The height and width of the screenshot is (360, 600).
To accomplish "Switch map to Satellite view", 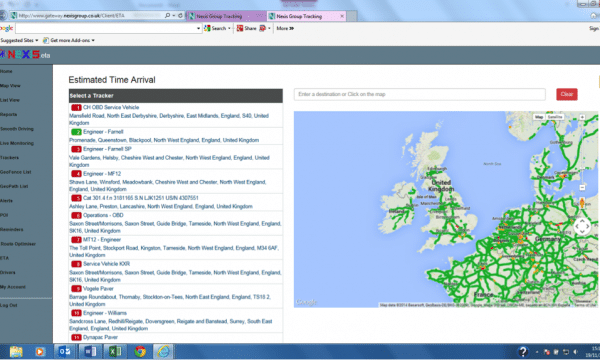I will coord(555,117).
